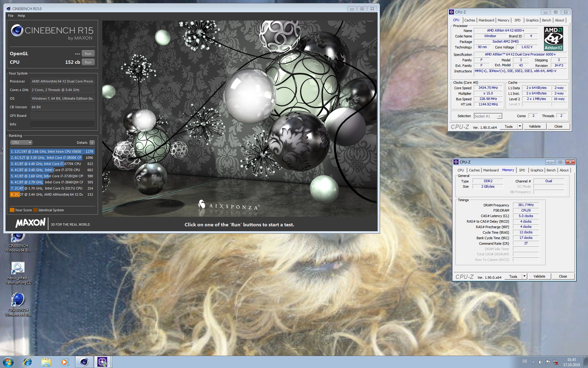Viewport: 588px width, 368px height.
Task: Run the CPU benchmark
Action: [x=88, y=62]
